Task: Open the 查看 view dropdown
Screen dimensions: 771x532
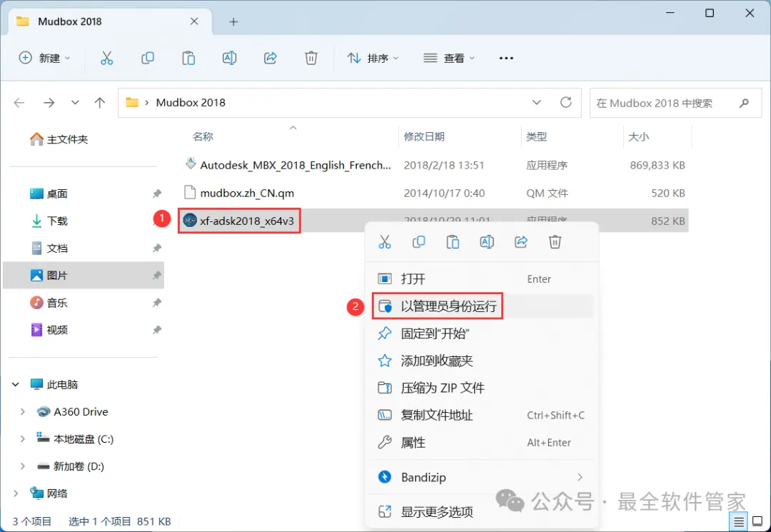Action: pyautogui.click(x=449, y=58)
